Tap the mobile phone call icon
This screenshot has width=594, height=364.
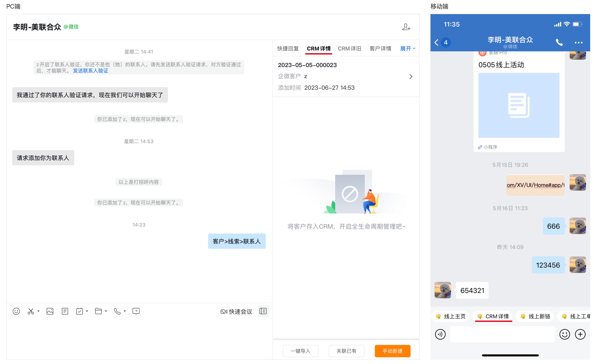(x=559, y=42)
